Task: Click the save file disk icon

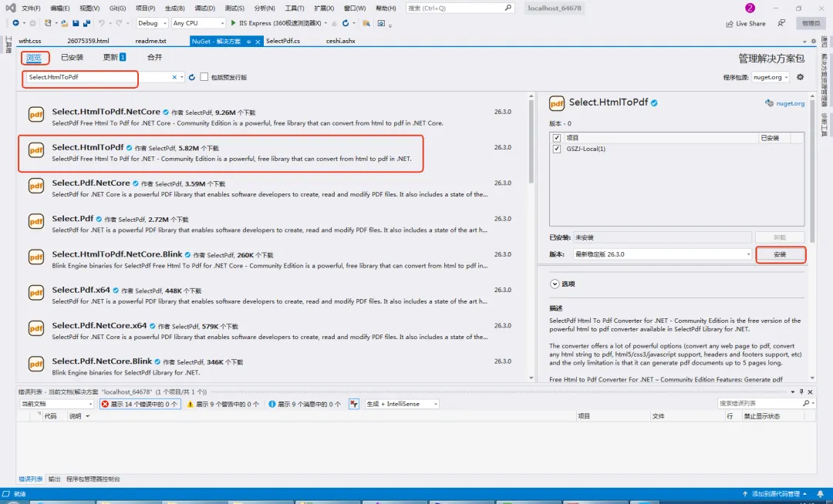Action: (76, 23)
